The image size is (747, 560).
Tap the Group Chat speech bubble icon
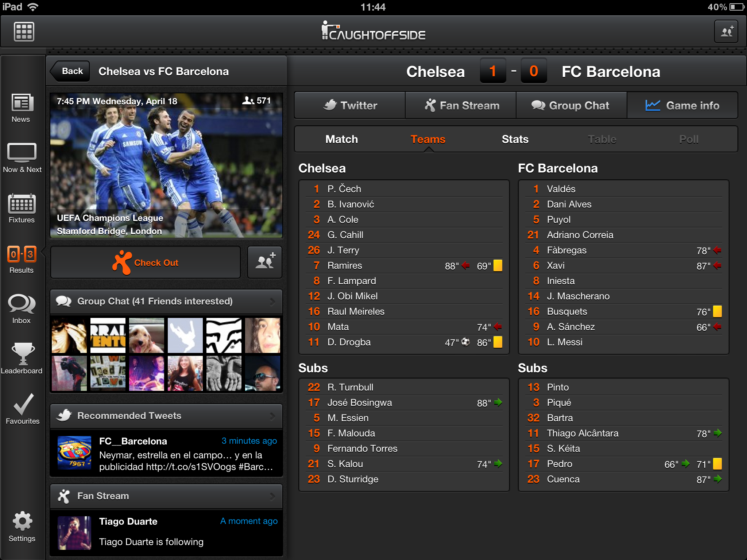coord(64,302)
